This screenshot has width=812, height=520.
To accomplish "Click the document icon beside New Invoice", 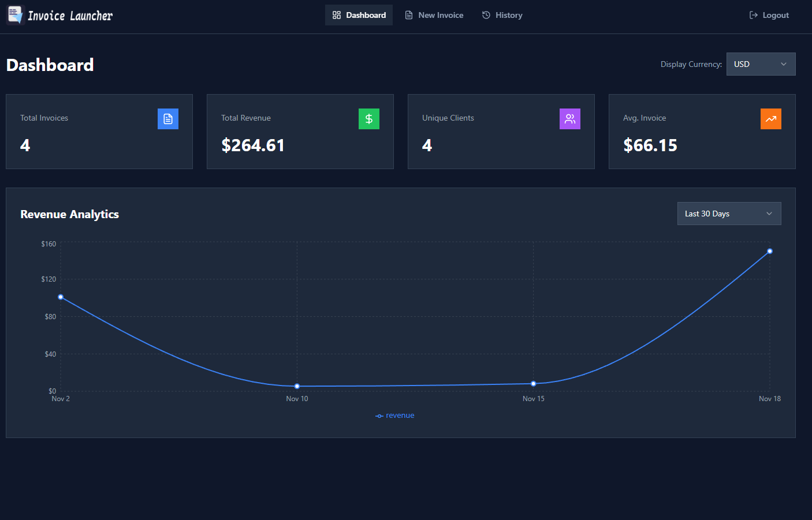I will [408, 15].
